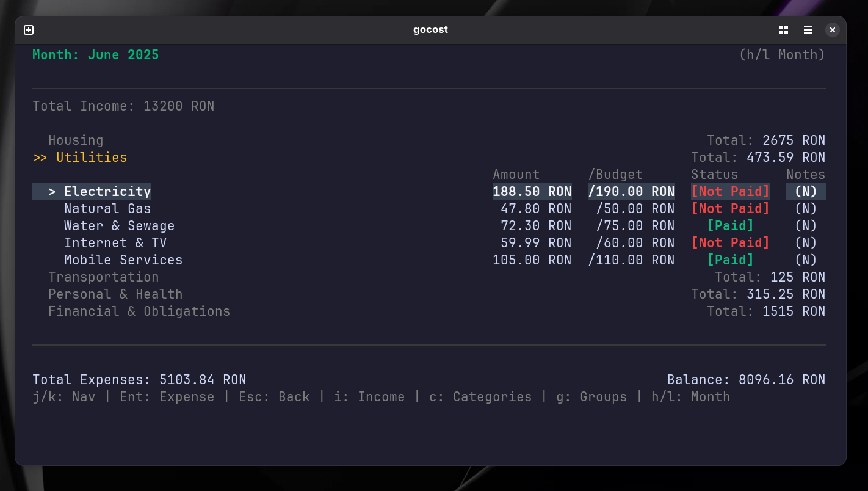Toggle the Natural Gas Not Paid status
This screenshot has width=868, height=491.
tap(730, 209)
